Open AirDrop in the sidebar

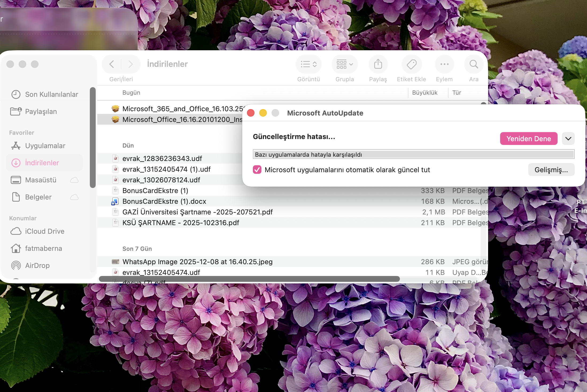45,266
